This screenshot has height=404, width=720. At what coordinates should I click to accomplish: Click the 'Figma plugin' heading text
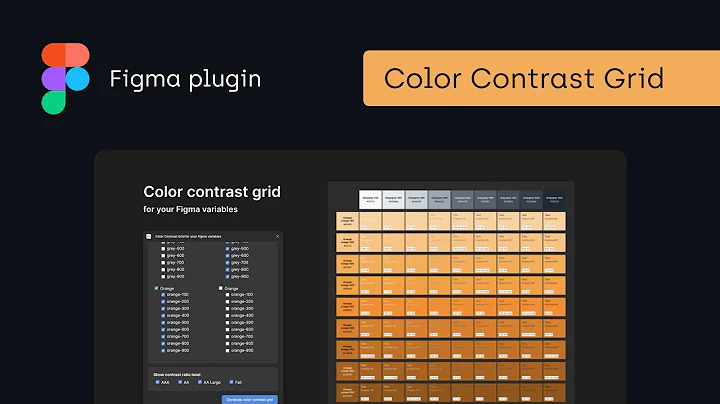[x=185, y=79]
